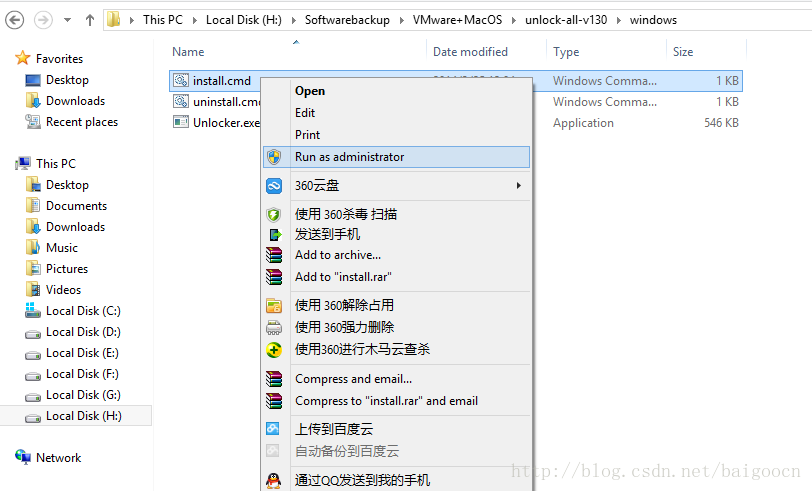
Task: Sort files by Size column
Action: pos(683,52)
